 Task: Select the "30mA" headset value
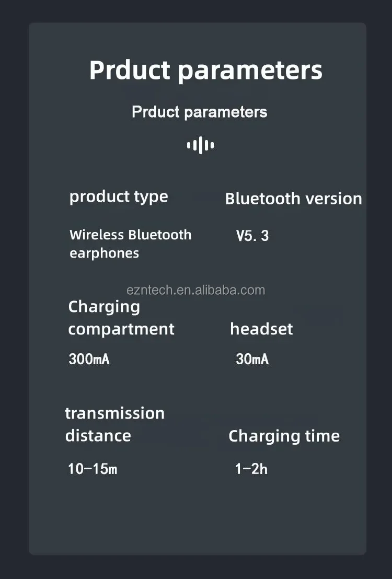click(252, 360)
